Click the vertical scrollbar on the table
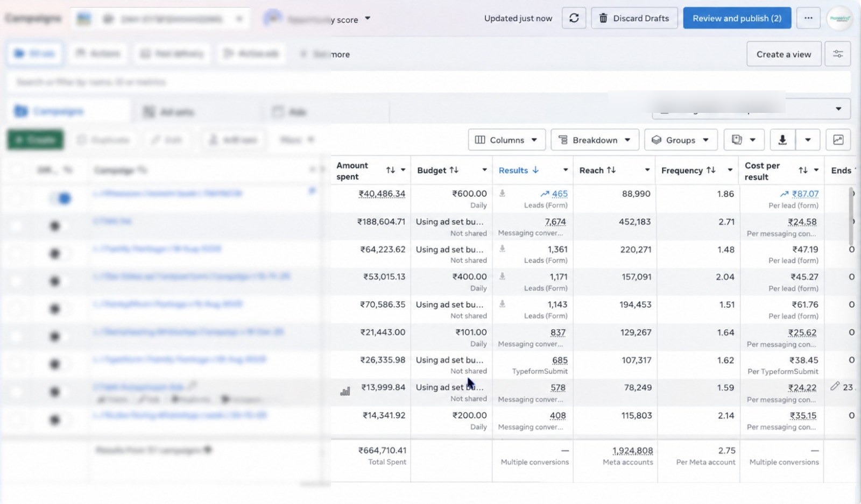 click(x=851, y=216)
